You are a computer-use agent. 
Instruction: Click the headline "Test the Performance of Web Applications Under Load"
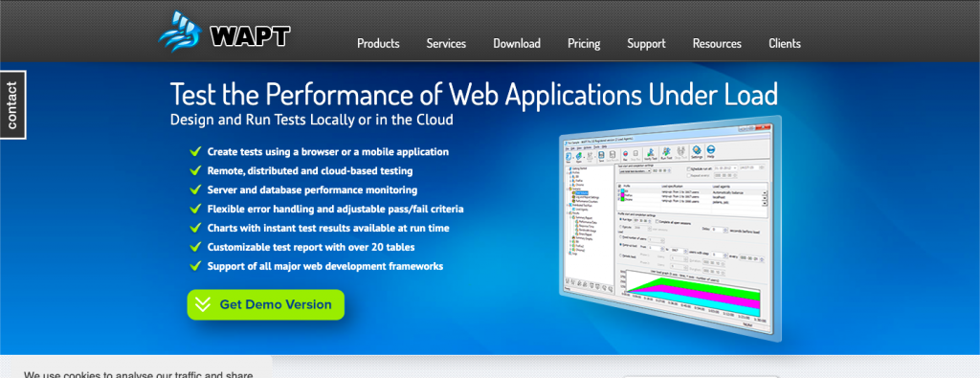point(474,95)
